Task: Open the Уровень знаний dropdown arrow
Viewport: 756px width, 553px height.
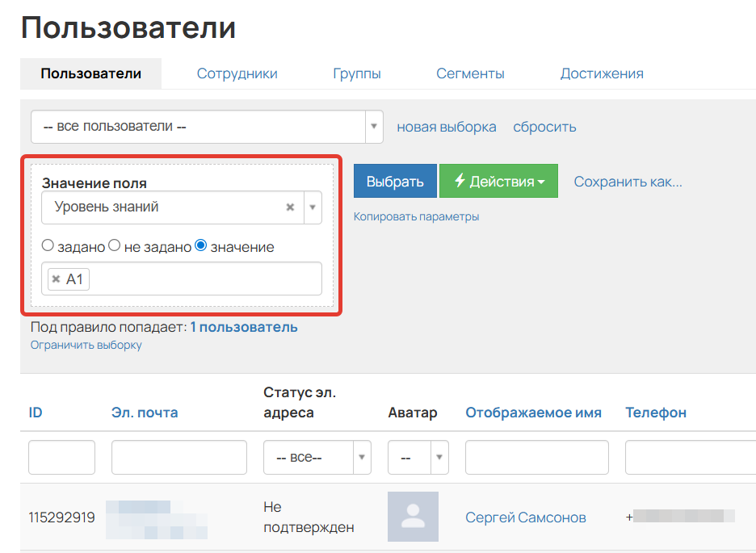Action: (312, 207)
